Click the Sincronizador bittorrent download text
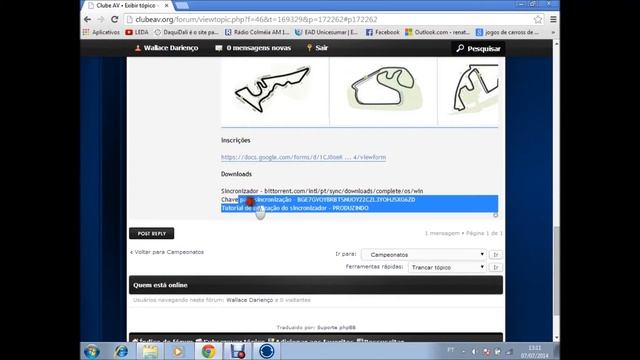 (x=322, y=191)
